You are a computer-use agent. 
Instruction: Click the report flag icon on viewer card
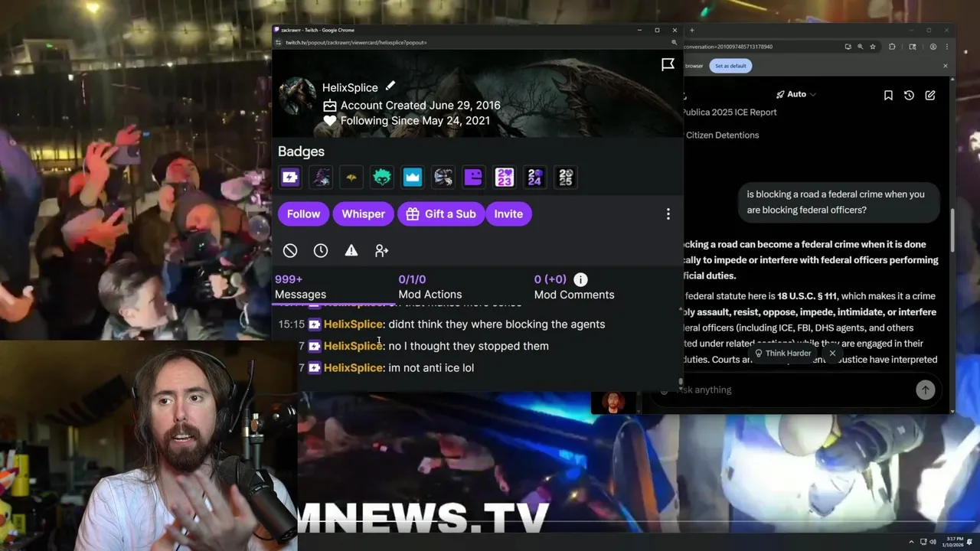point(668,65)
